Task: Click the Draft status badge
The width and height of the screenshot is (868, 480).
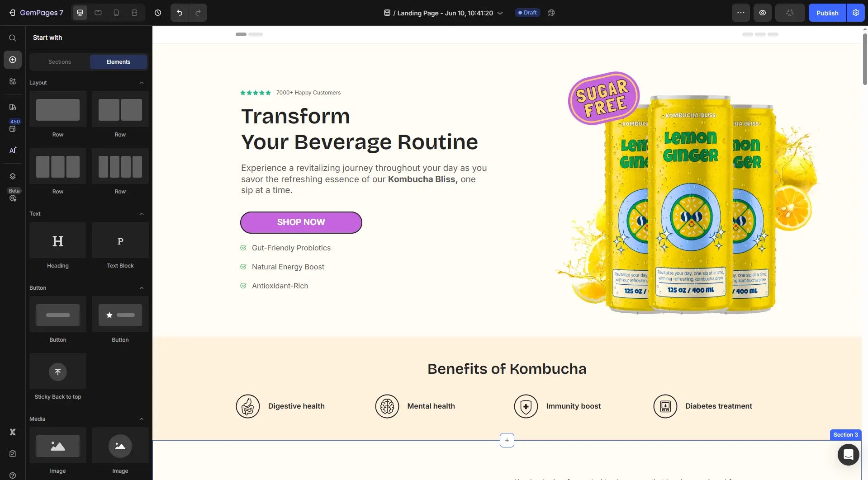Action: click(x=527, y=13)
